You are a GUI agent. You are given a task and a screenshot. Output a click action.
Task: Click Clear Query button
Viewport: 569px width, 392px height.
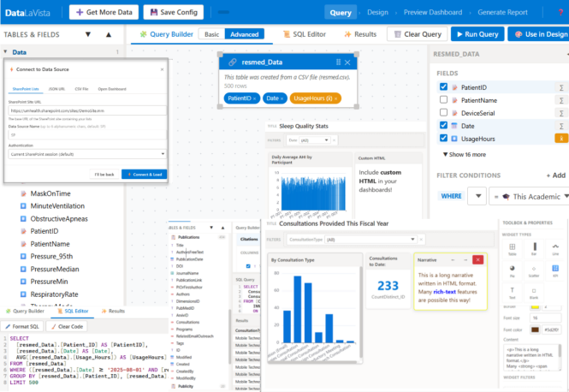pyautogui.click(x=418, y=34)
